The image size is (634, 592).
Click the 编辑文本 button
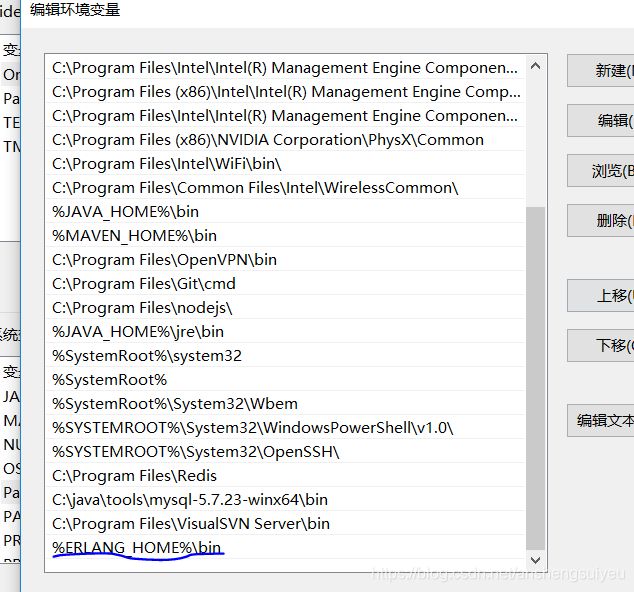(x=601, y=421)
